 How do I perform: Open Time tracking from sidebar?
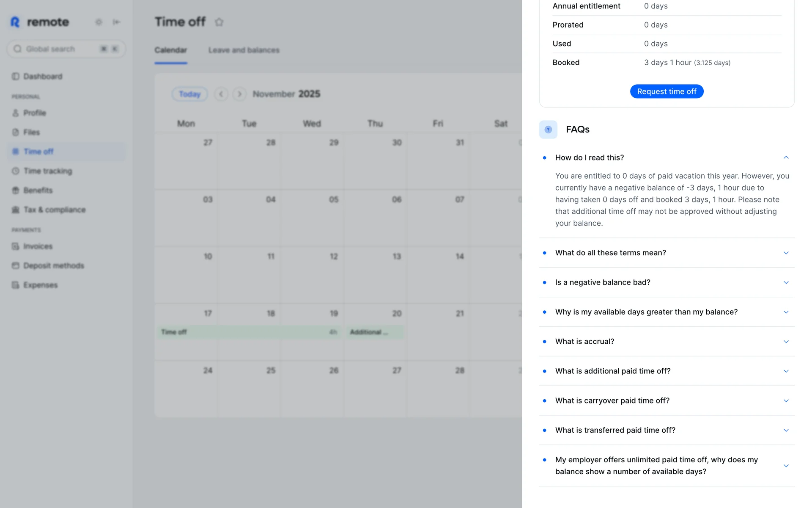coord(47,171)
